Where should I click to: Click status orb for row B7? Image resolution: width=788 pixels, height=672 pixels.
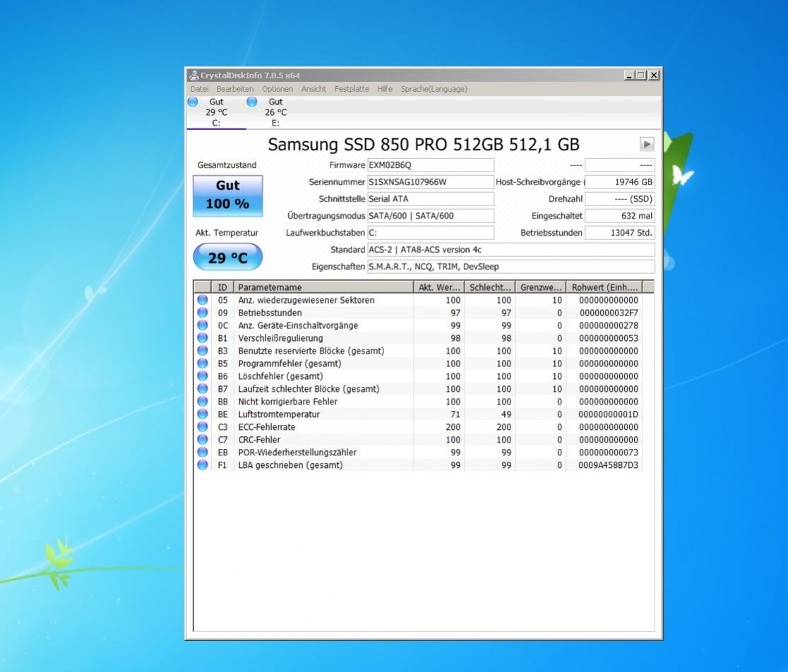click(x=203, y=389)
